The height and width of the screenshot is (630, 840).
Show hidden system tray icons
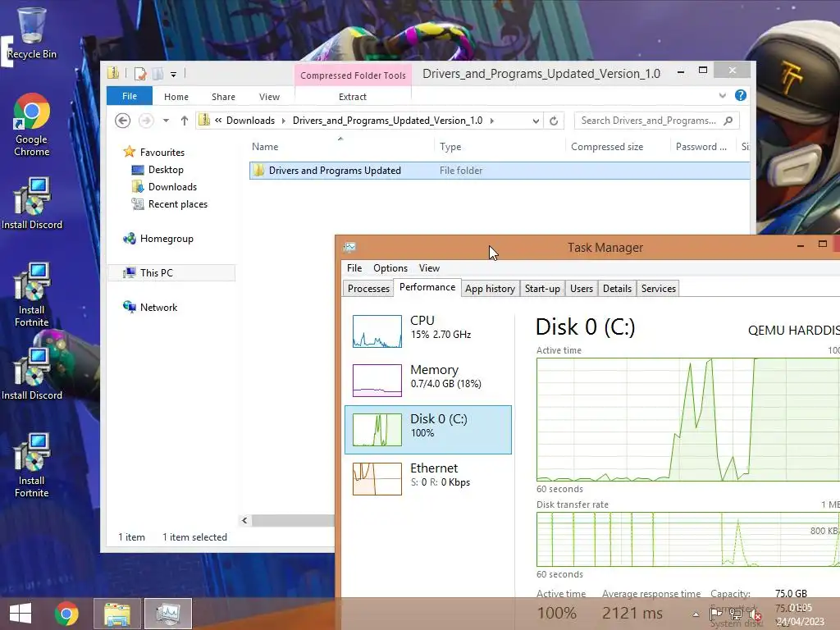coord(696,614)
